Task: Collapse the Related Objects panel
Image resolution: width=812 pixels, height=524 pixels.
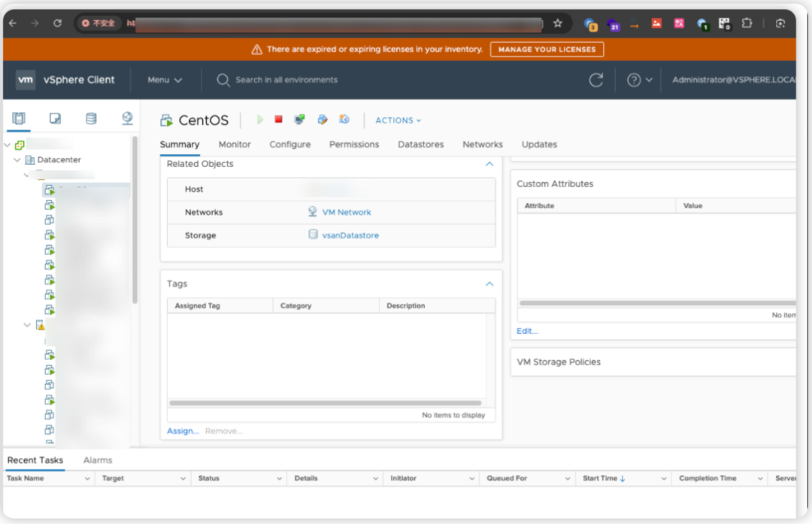Action: coord(489,164)
